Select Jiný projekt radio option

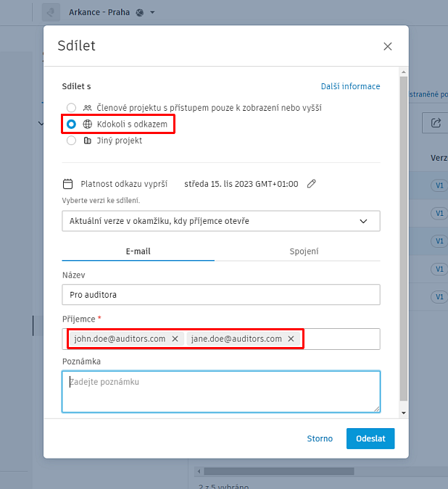click(x=71, y=141)
